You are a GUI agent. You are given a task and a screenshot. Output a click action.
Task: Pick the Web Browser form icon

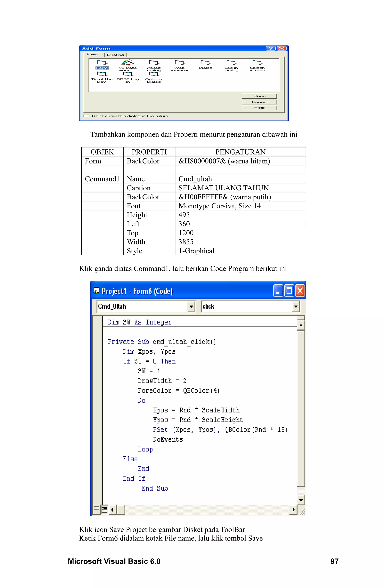[x=179, y=63]
